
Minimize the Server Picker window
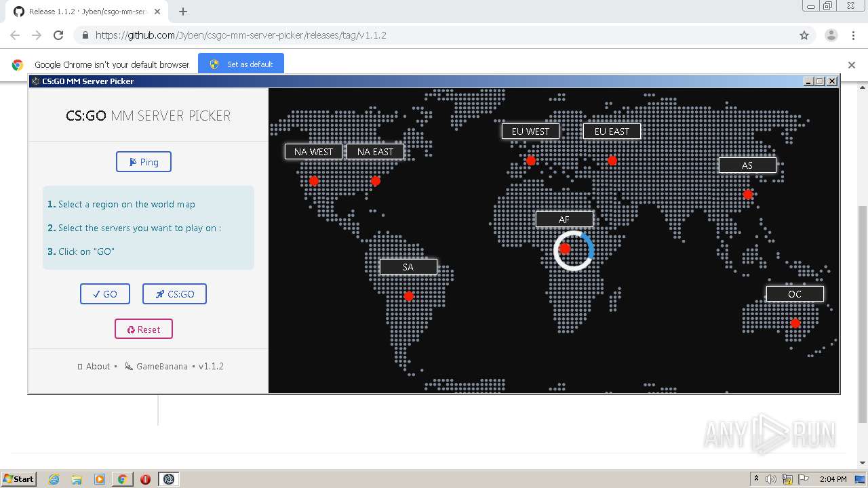point(808,81)
